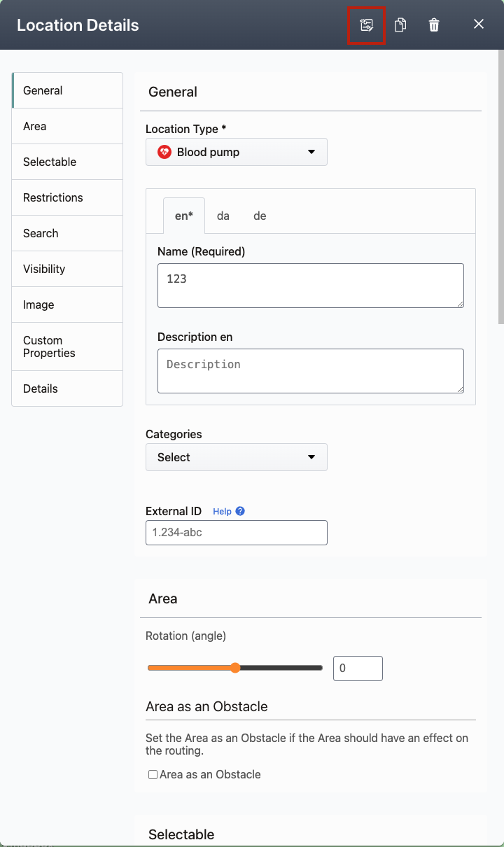Switch to the de language tab

point(260,216)
